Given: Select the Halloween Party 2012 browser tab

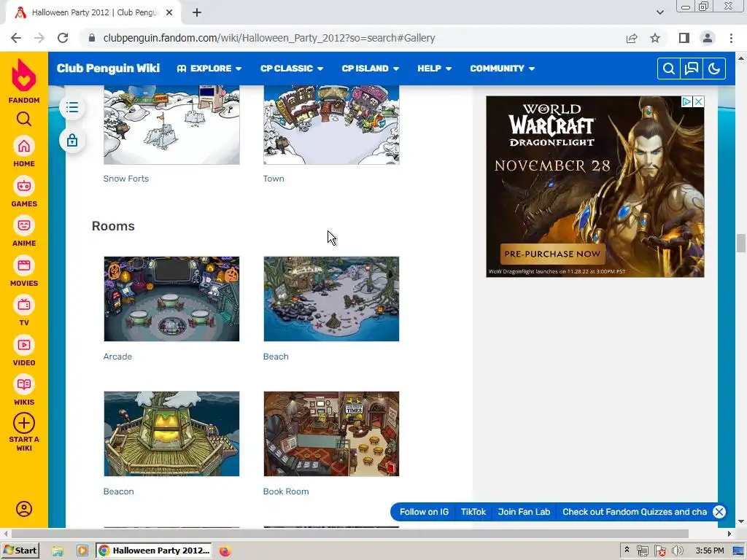Looking at the screenshot, I should 94,13.
